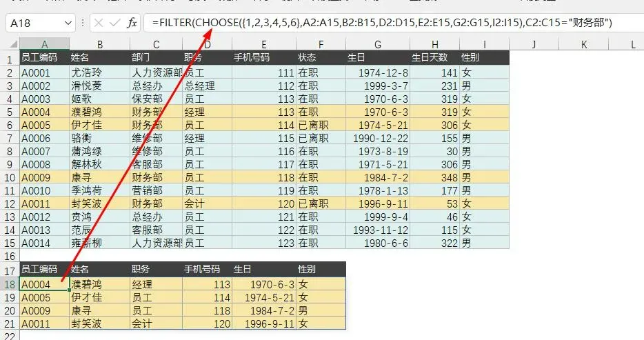
Task: Select row 18 header
Action: [10, 284]
